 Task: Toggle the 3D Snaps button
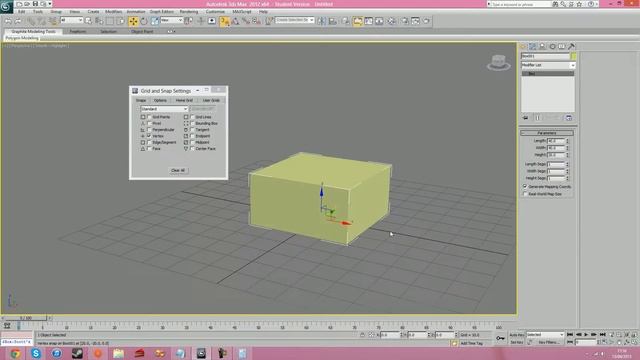click(224, 21)
